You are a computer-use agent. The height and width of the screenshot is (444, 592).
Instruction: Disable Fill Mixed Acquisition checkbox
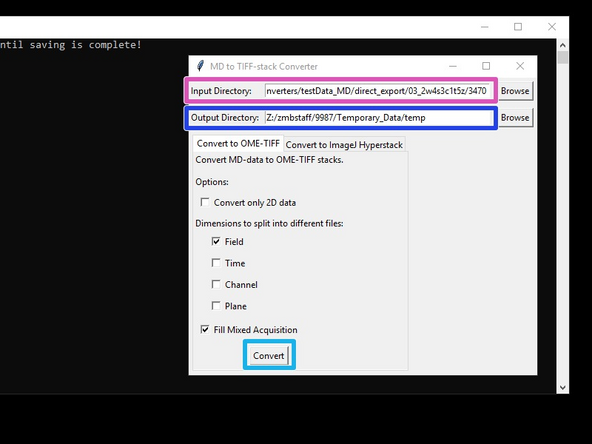point(205,330)
